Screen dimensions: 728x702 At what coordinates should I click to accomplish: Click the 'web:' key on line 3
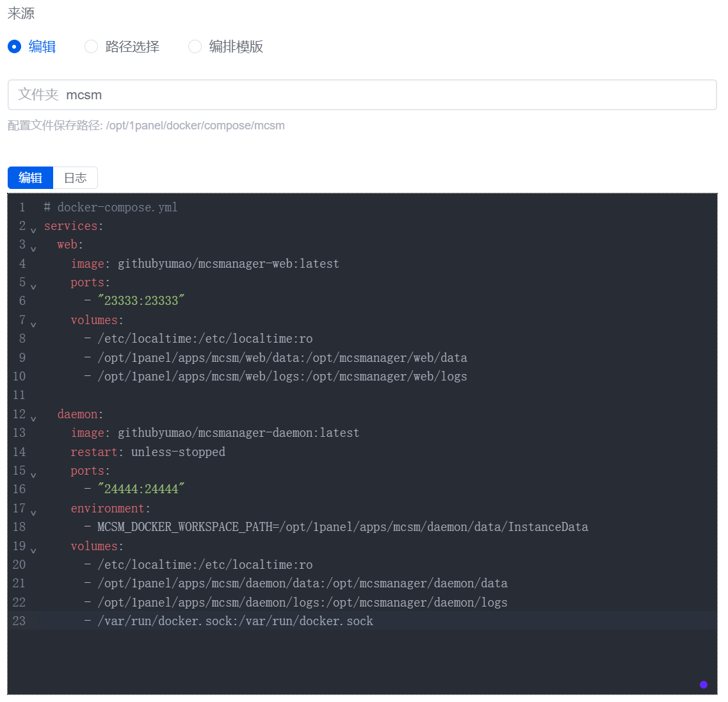(70, 245)
